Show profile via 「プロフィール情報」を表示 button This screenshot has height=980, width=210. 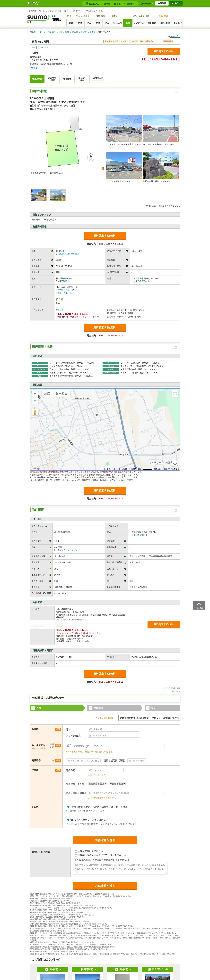(149, 718)
